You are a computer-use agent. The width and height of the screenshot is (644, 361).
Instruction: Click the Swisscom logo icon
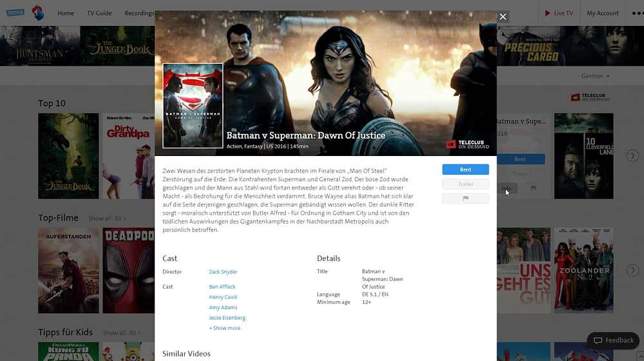(38, 13)
